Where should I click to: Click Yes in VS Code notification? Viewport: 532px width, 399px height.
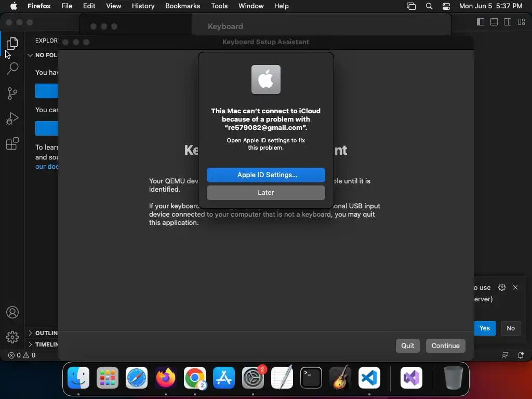pyautogui.click(x=485, y=328)
